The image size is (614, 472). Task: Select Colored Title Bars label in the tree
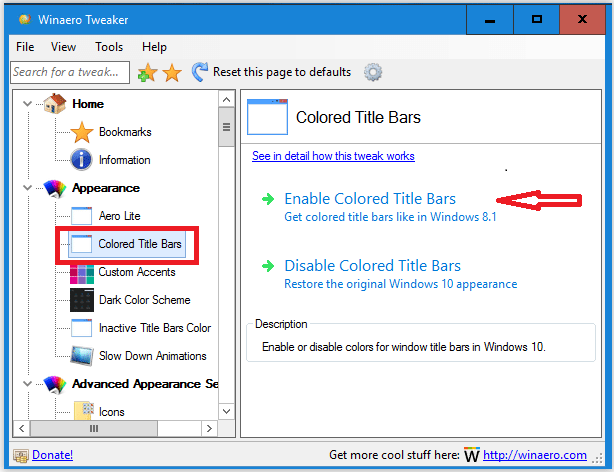140,244
